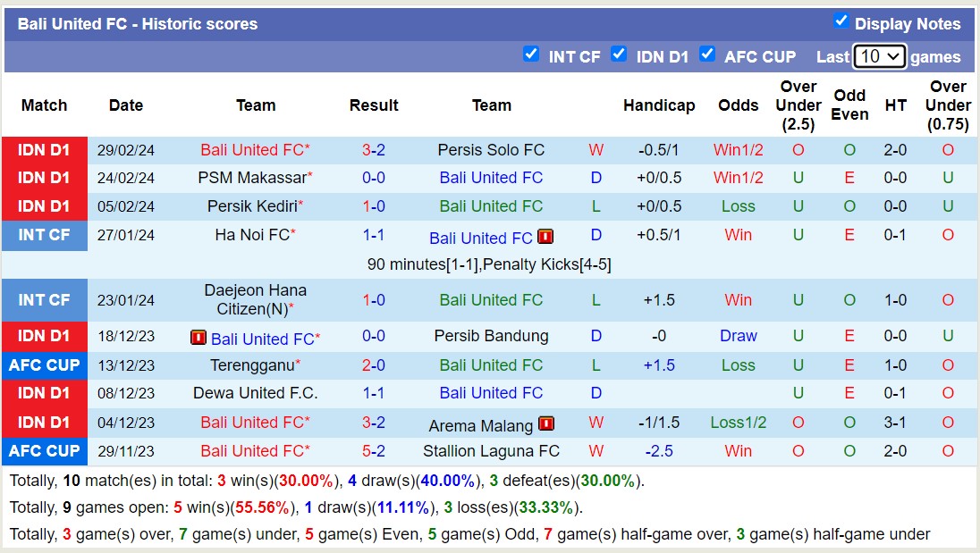This screenshot has height=553, width=980.
Task: Uncheck the INT CF filter checkbox
Action: [x=531, y=54]
